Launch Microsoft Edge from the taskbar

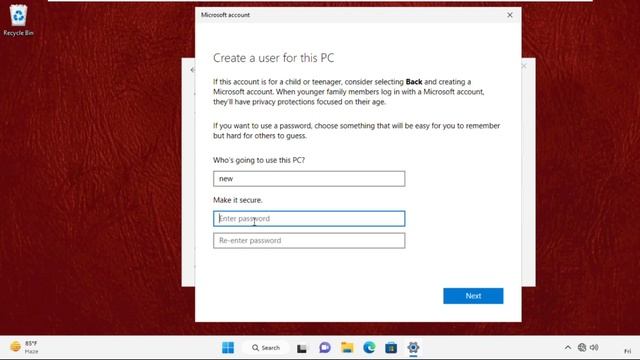(x=369, y=348)
